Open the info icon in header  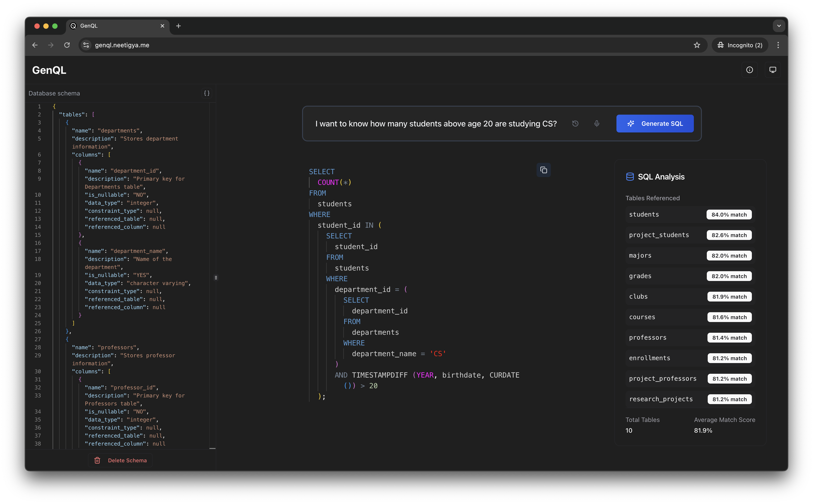coord(749,70)
